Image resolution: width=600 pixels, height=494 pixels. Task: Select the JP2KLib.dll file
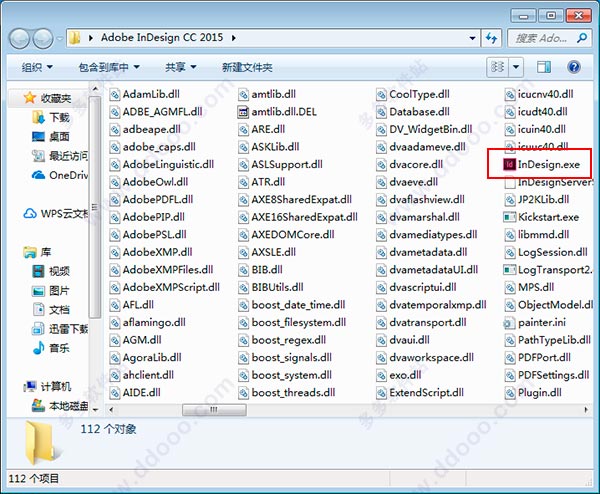click(537, 200)
